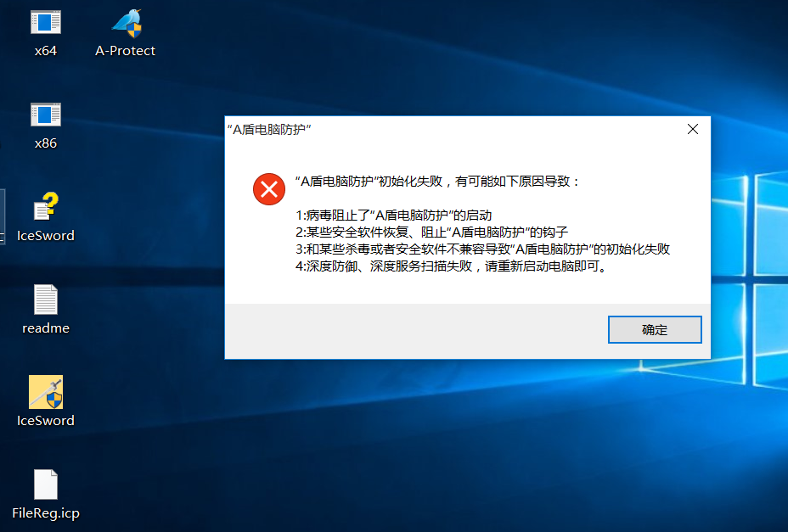788x532 pixels.
Task: Click the "A盾电脑防护" dialog title bar
Action: pos(453,130)
